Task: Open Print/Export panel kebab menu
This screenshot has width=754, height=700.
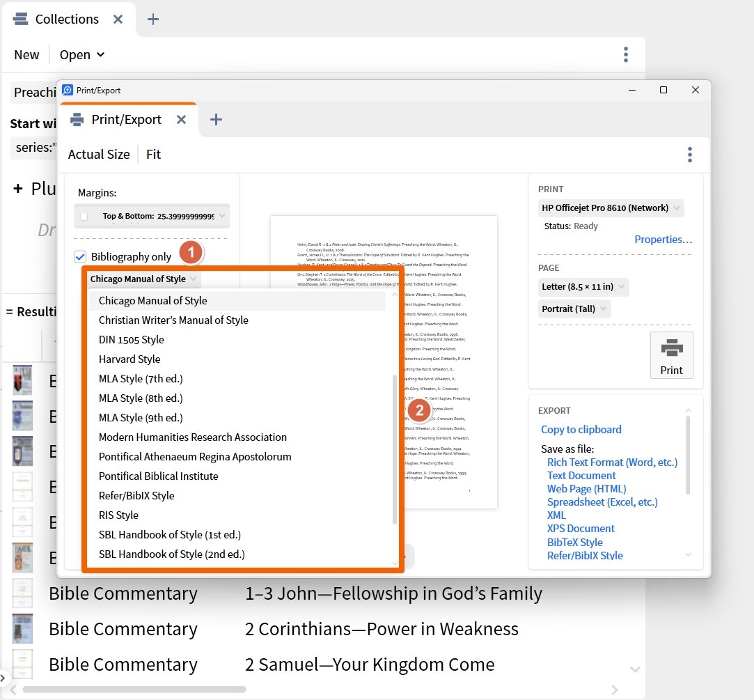Action: [689, 155]
